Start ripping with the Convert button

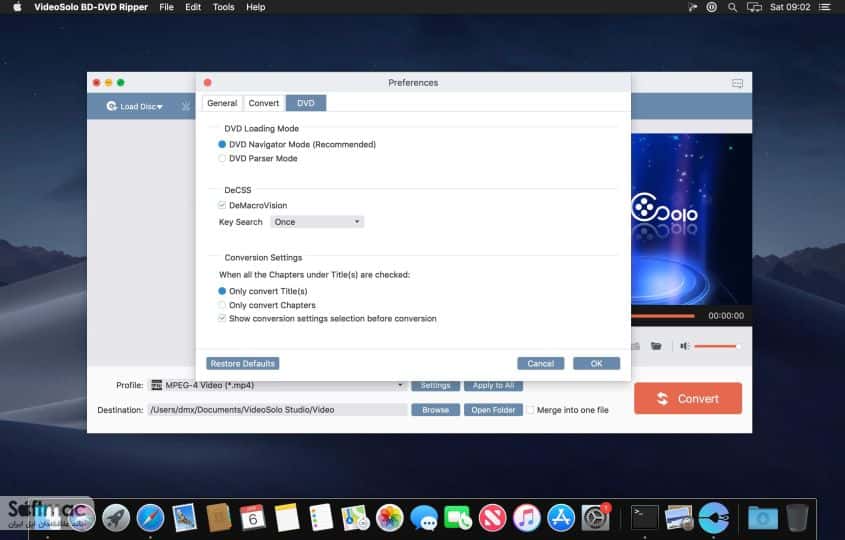click(688, 399)
